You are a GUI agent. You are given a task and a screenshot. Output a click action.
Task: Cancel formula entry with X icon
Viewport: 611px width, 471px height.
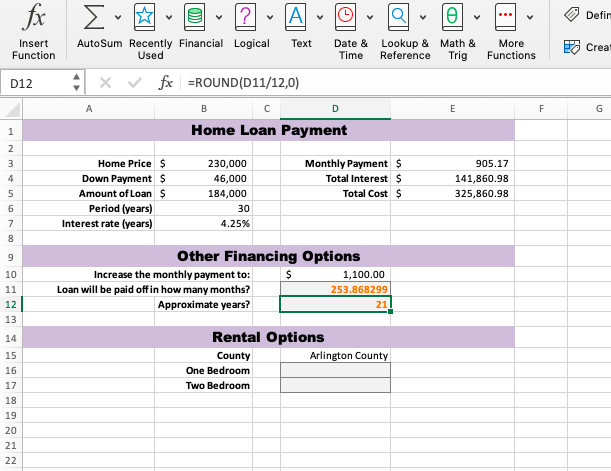click(105, 83)
